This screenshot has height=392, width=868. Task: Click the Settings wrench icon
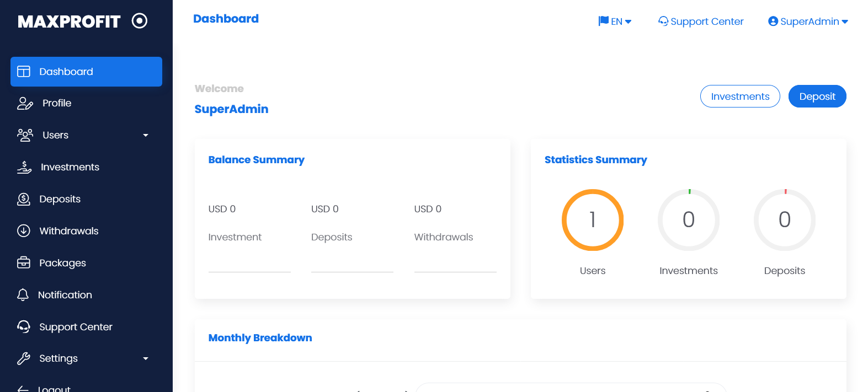[24, 358]
